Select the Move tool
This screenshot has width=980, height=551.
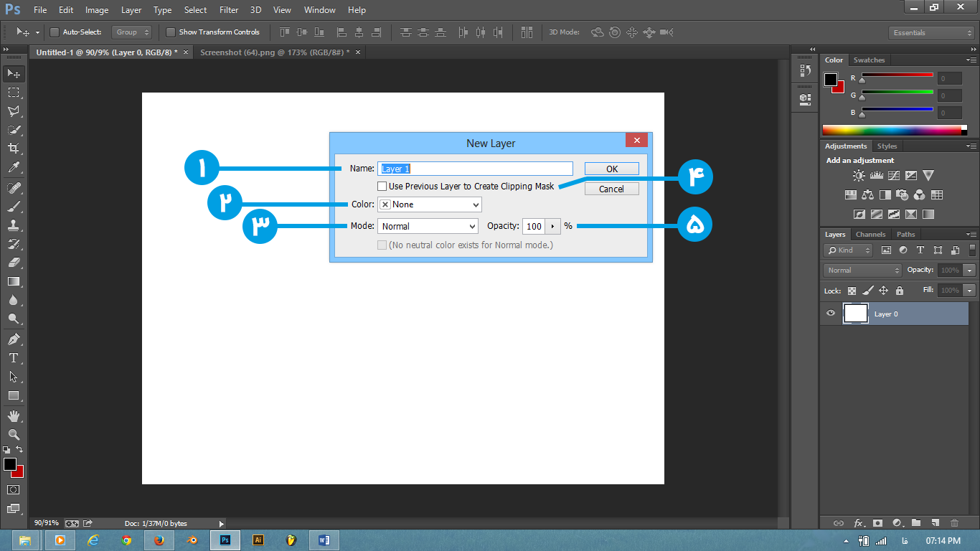click(14, 74)
